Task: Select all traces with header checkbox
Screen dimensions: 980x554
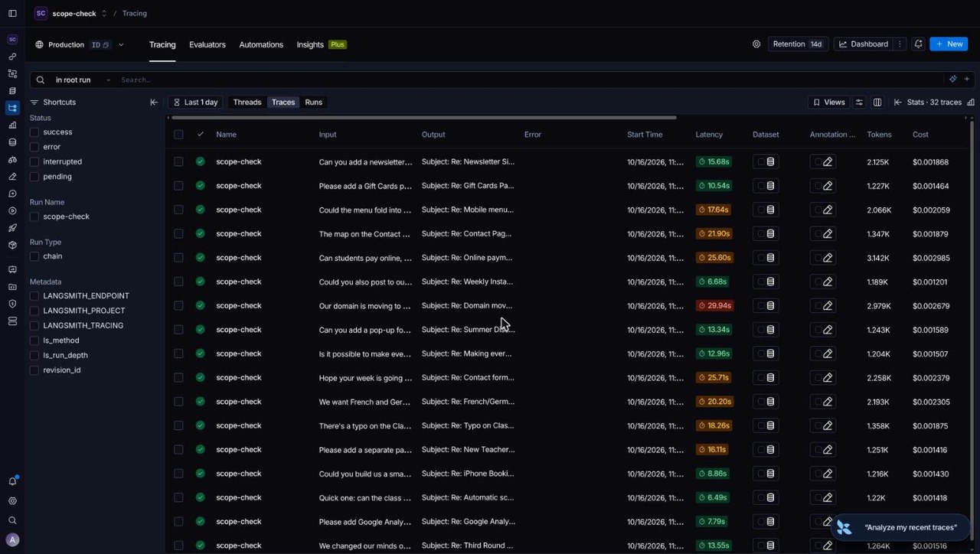Action: (x=178, y=135)
